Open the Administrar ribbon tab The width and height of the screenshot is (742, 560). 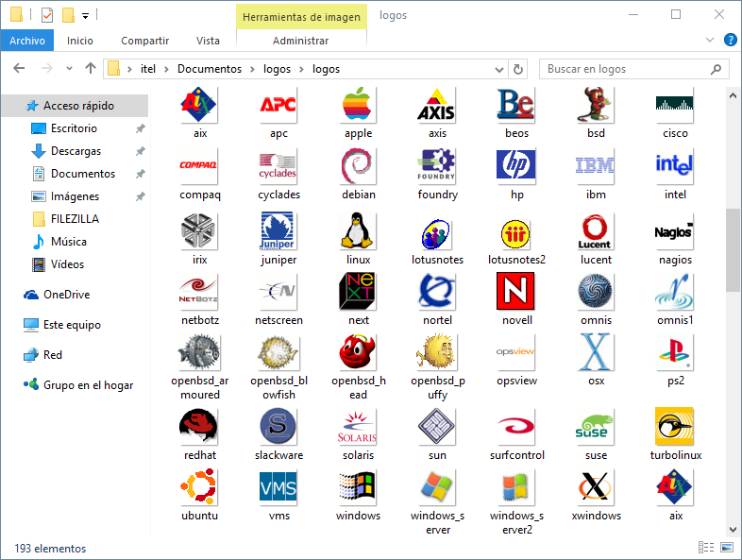[300, 41]
